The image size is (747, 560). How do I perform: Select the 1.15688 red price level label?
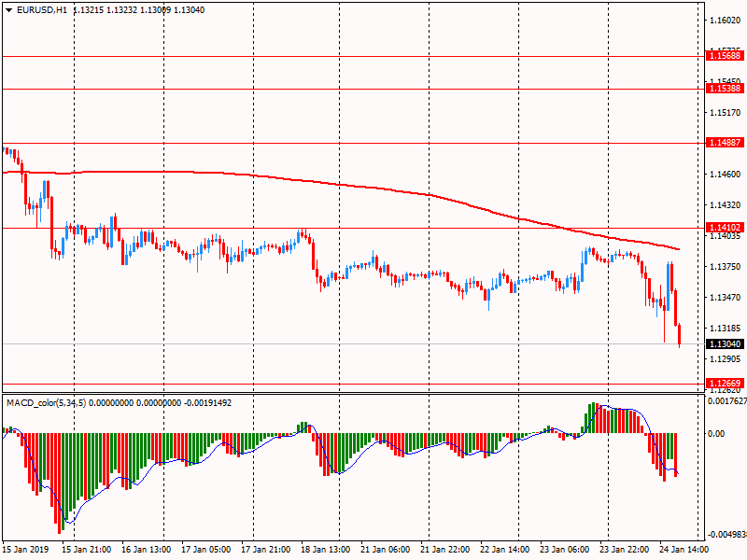tap(725, 56)
